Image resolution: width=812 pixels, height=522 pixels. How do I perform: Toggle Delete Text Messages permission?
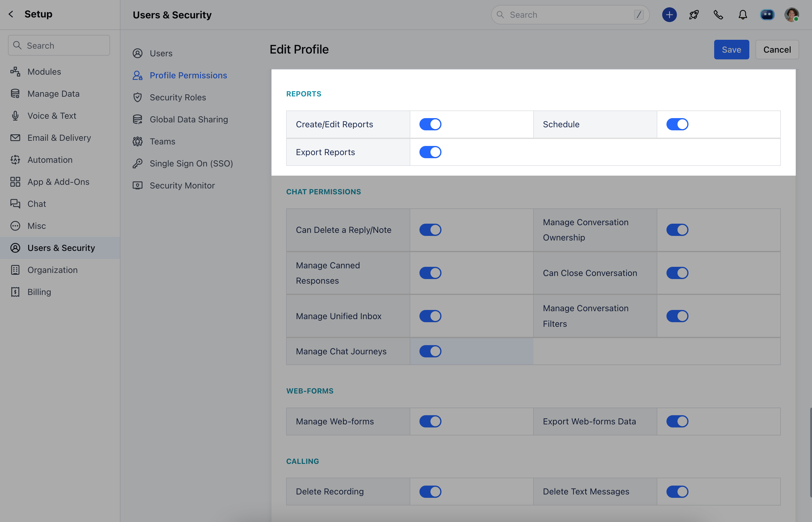[677, 491]
